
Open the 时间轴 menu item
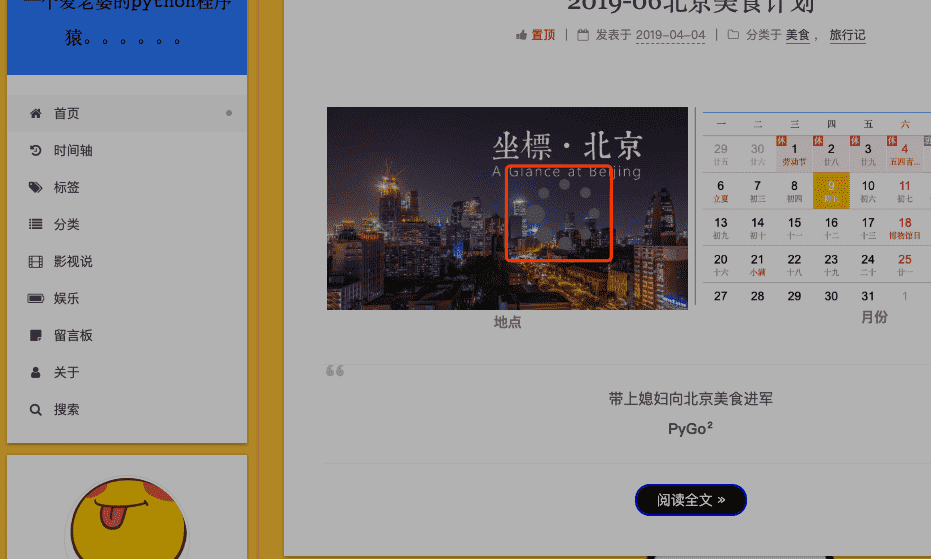(x=73, y=151)
